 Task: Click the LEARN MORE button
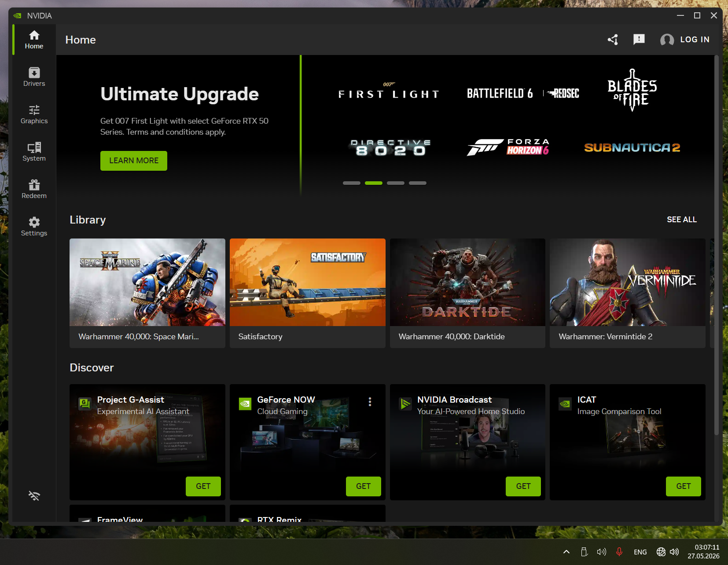tap(134, 161)
